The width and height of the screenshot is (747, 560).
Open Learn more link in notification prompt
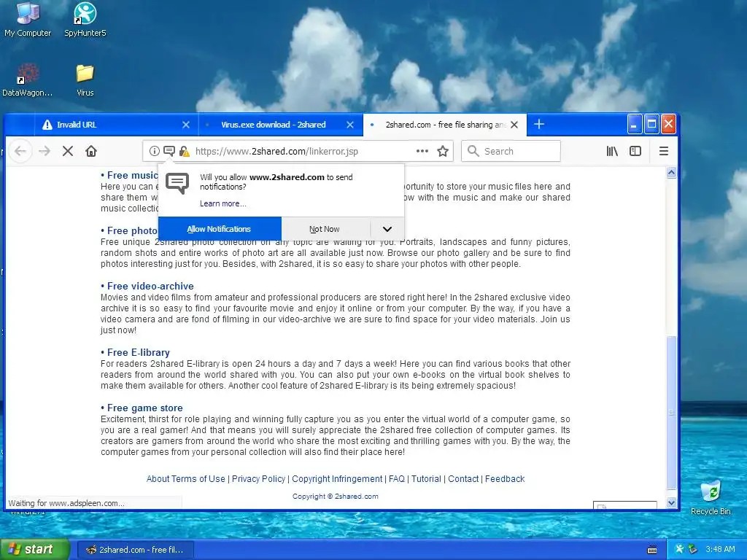[x=223, y=203]
